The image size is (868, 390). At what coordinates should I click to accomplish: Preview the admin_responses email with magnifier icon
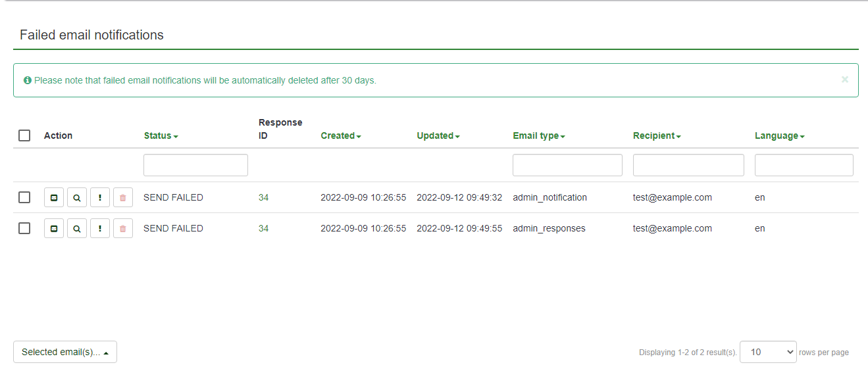click(x=77, y=228)
